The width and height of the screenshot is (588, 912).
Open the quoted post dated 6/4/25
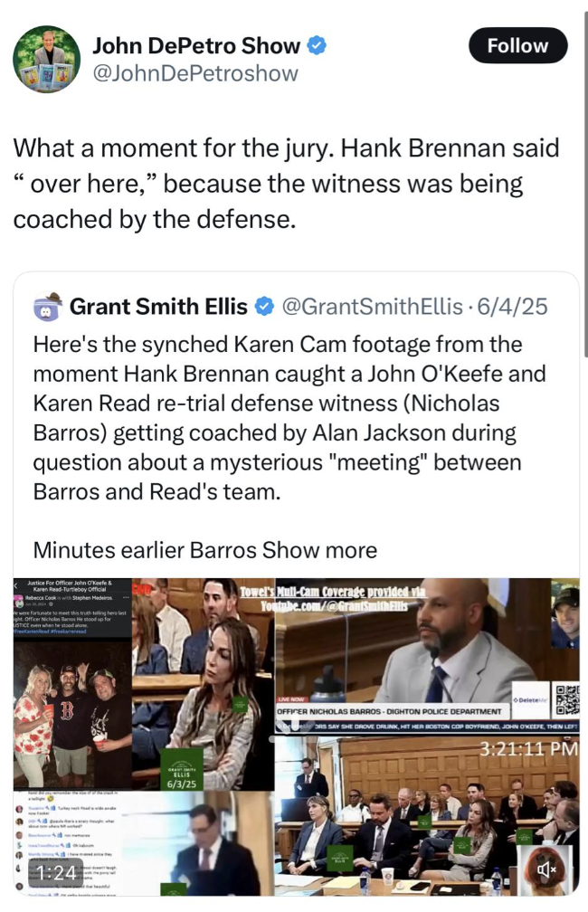point(512,307)
